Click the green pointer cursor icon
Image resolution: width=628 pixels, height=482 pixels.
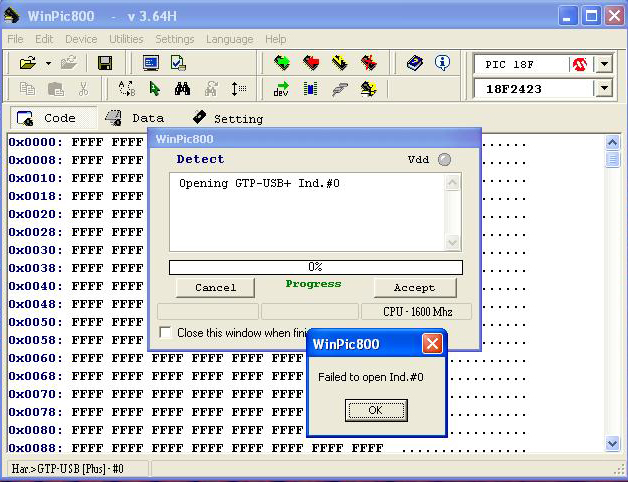point(154,89)
